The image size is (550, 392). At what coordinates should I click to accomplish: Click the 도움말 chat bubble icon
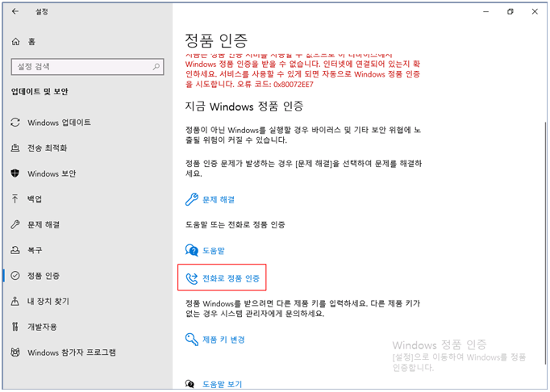(191, 250)
